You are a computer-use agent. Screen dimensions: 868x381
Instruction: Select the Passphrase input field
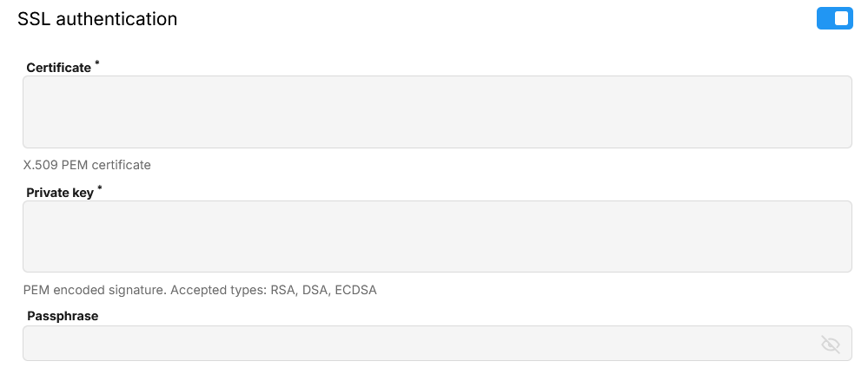pos(417,344)
